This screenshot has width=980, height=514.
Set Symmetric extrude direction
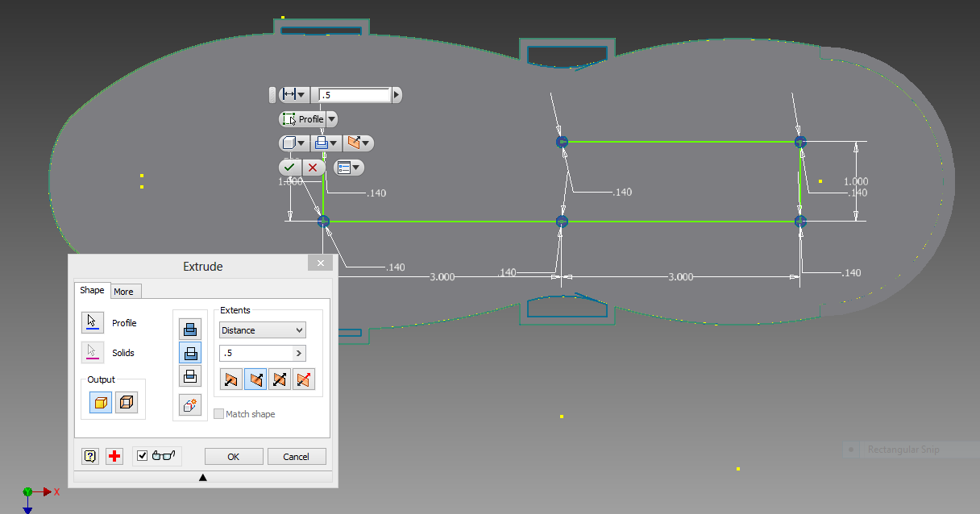[x=280, y=379]
